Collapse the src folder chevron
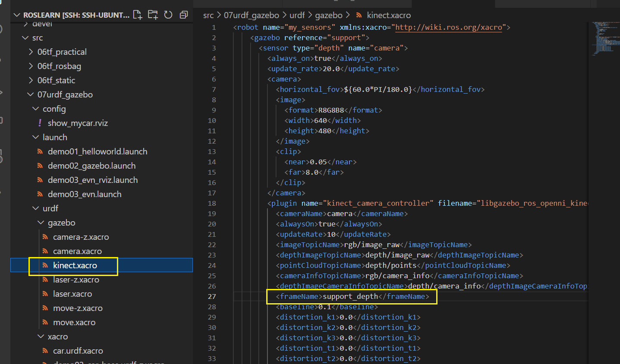The height and width of the screenshot is (364, 620). tap(25, 38)
